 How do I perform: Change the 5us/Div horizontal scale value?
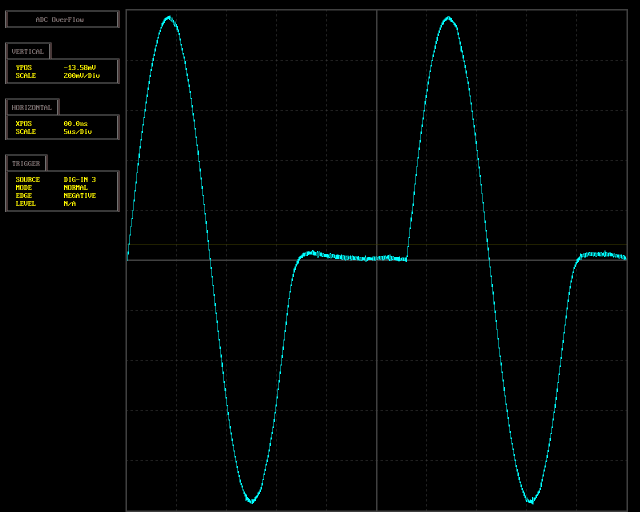pyautogui.click(x=77, y=132)
